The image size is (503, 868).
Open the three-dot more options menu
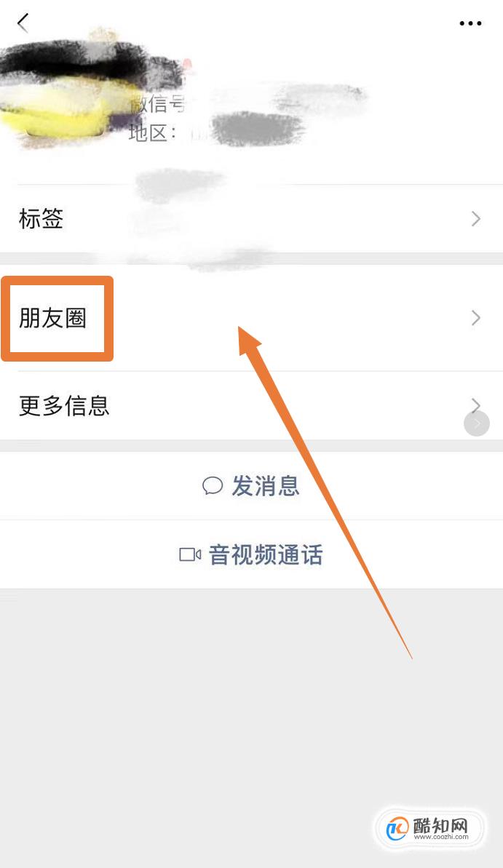click(470, 23)
